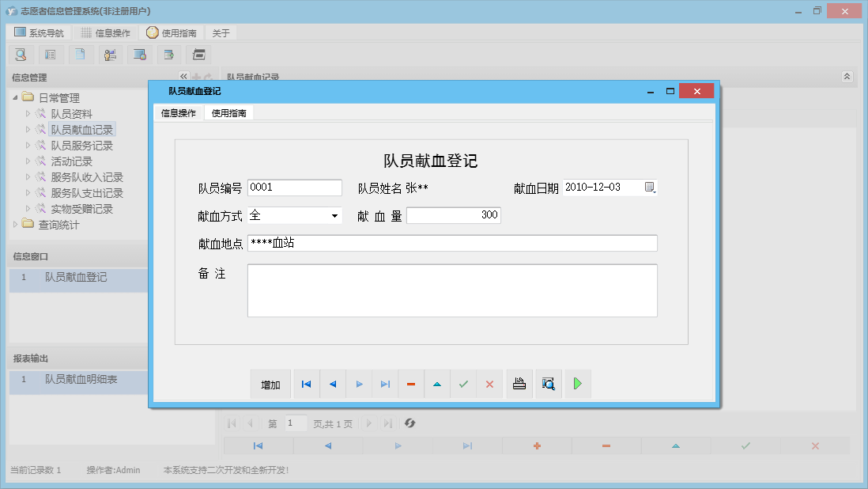The width and height of the screenshot is (868, 489).
Task: Print the donation record using the printer icon
Action: click(519, 384)
